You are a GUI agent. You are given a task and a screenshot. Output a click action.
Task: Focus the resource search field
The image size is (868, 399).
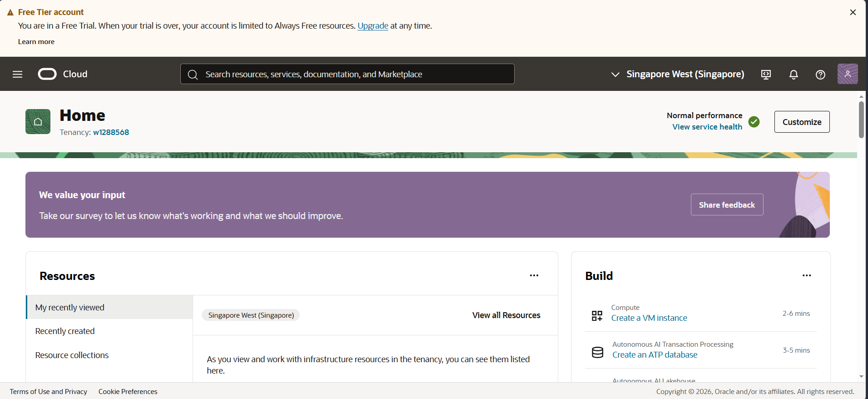click(347, 74)
